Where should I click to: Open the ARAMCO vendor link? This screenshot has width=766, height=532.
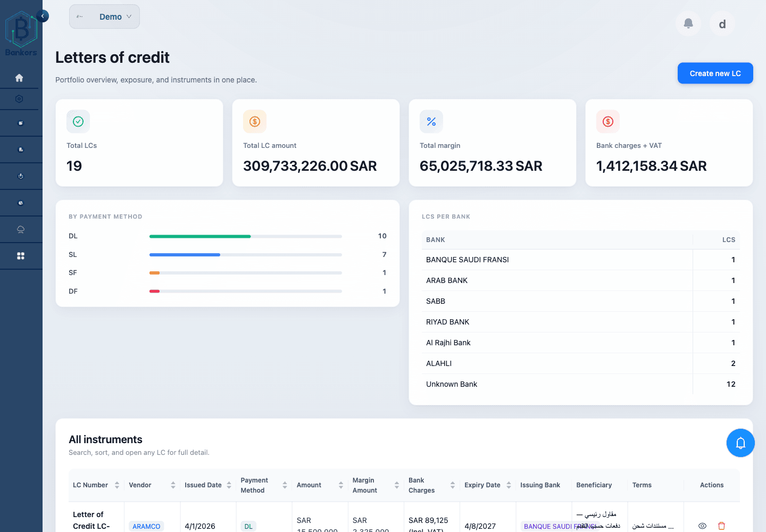click(x=146, y=526)
